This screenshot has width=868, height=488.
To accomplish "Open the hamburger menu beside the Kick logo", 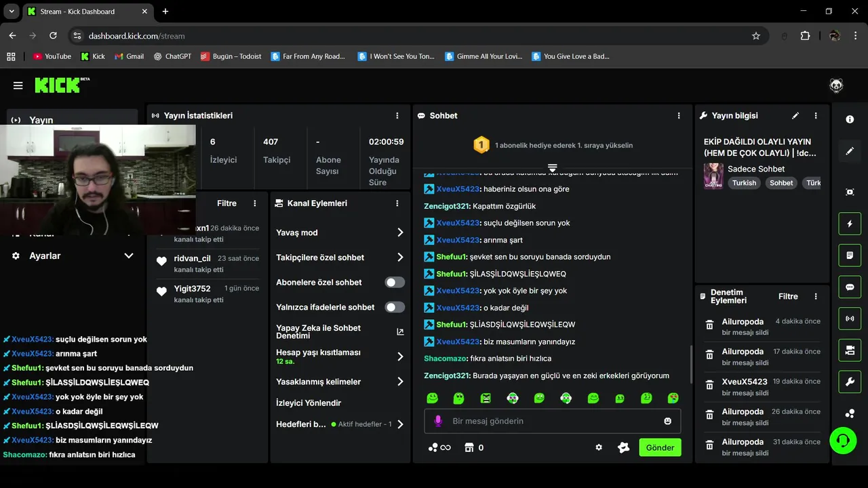I will tap(18, 85).
